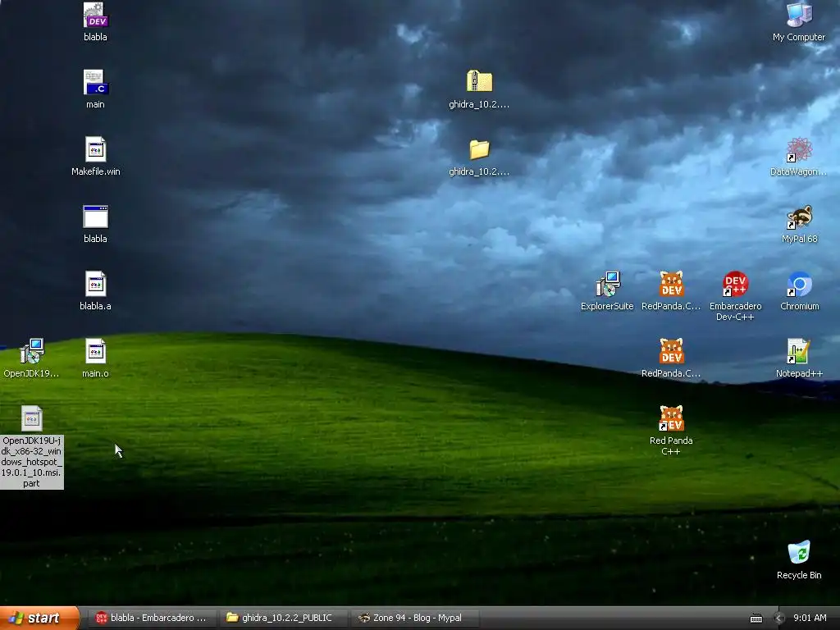Select the blabla Dev-C++ project file icon
Viewport: 840px width, 630px height.
[95, 16]
